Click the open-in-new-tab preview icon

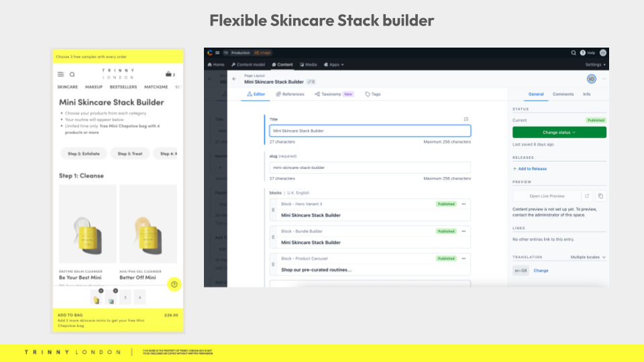[x=587, y=196]
